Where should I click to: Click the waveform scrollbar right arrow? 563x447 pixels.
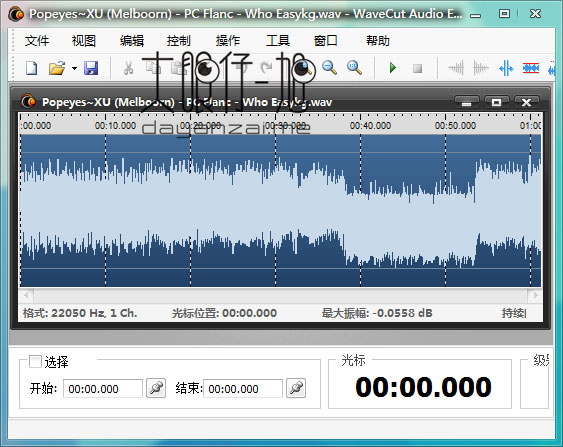(x=535, y=295)
